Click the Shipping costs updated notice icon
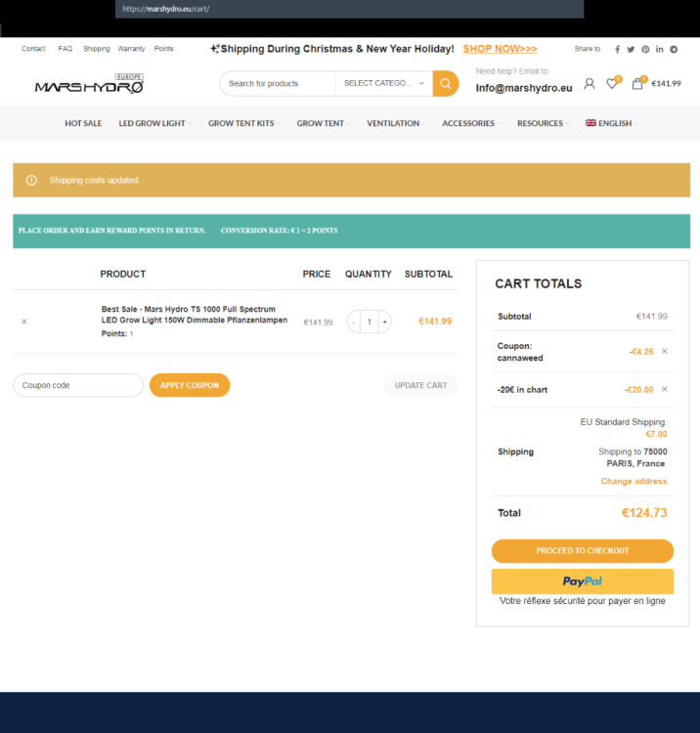The image size is (700, 733). 31,180
